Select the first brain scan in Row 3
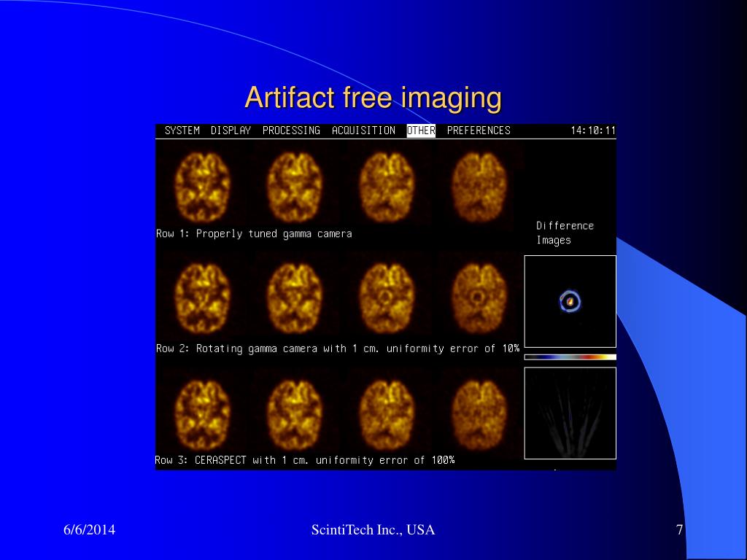Screen dimensions: 747x560 pyautogui.click(x=203, y=415)
